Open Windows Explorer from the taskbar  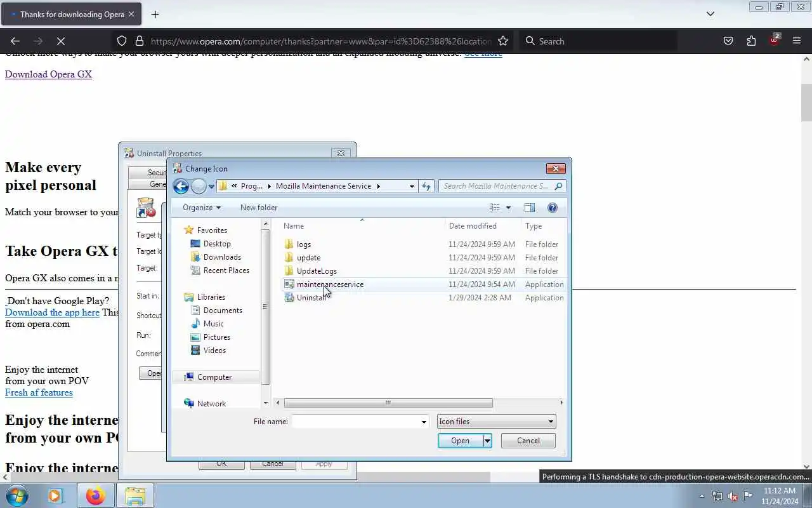[x=134, y=495]
